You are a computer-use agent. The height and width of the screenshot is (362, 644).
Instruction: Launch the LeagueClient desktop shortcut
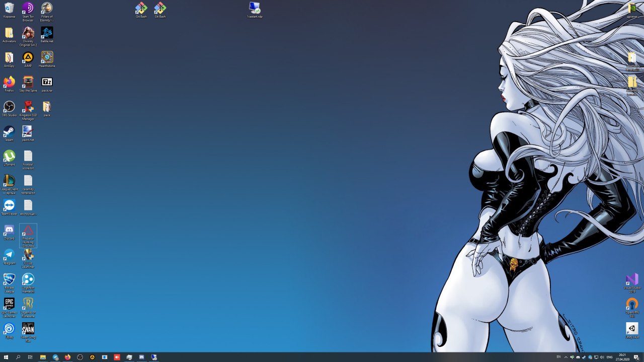pyautogui.click(x=9, y=184)
